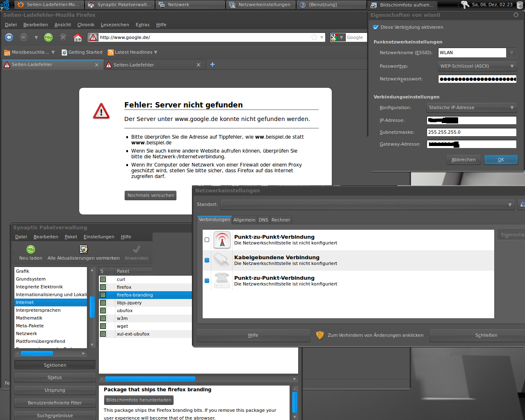Click 'Nochmals versuchen' button
This screenshot has width=525, height=420.
point(151,196)
